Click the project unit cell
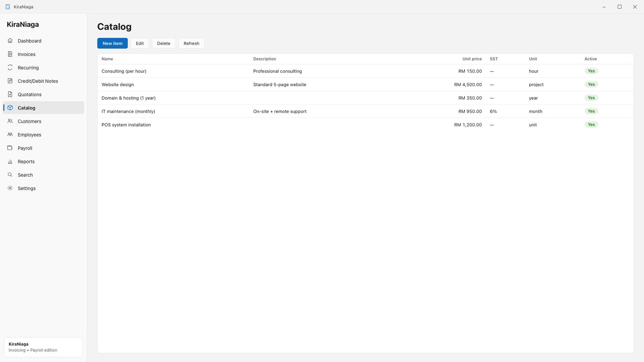The image size is (644, 362). click(536, 84)
